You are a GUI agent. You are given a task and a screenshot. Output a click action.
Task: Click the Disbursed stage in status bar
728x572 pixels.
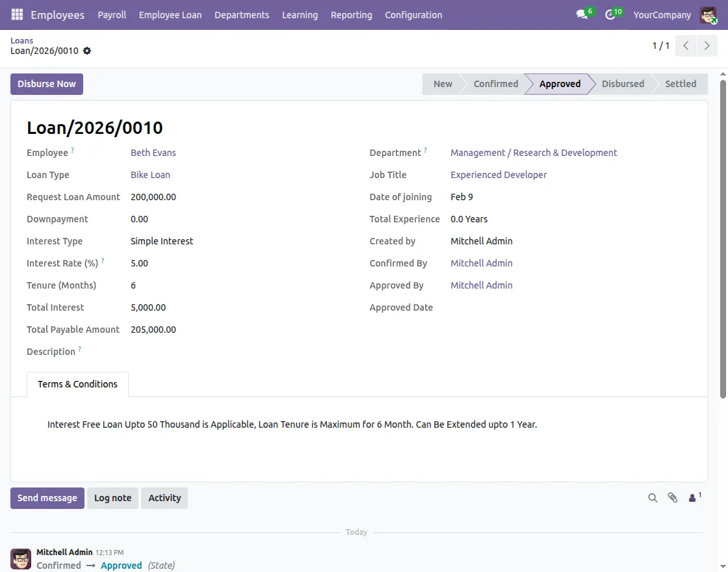623,84
